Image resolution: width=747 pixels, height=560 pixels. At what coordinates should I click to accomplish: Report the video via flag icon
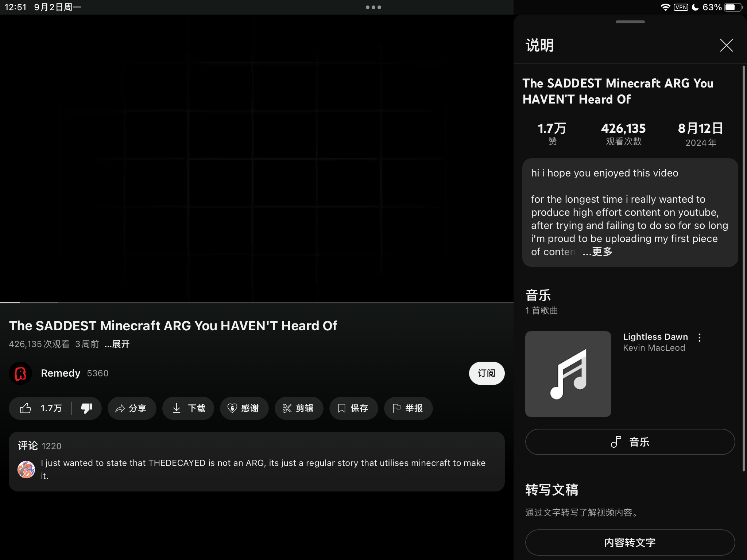[408, 408]
